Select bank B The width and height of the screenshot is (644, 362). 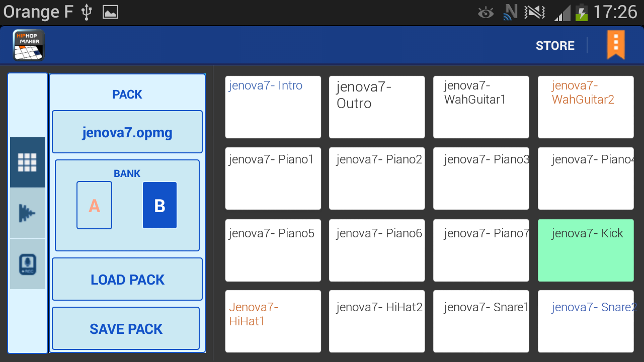(159, 206)
